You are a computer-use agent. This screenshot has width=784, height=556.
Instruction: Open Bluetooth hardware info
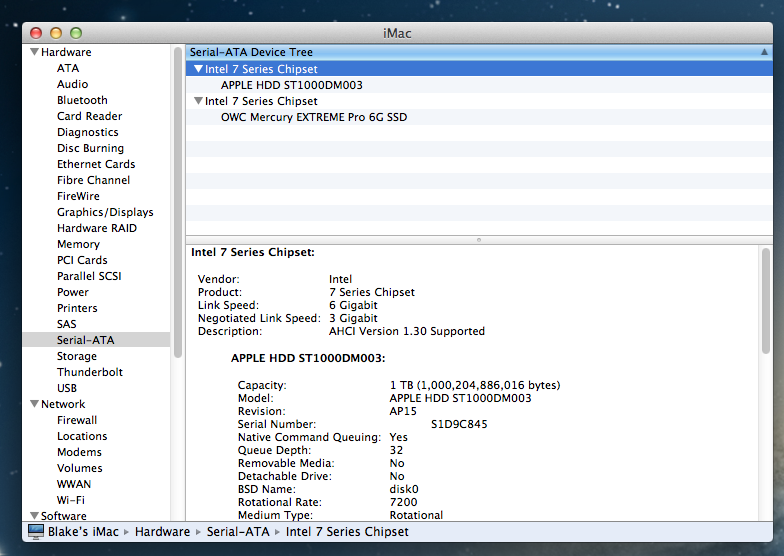[x=82, y=100]
